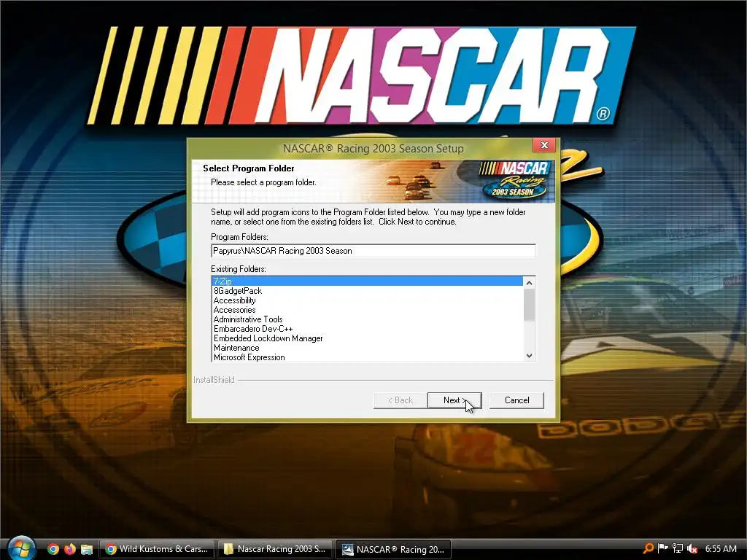Select Embarcadero Dev-C++ folder entry
Screen dimensions: 747x560
pyautogui.click(x=367, y=329)
